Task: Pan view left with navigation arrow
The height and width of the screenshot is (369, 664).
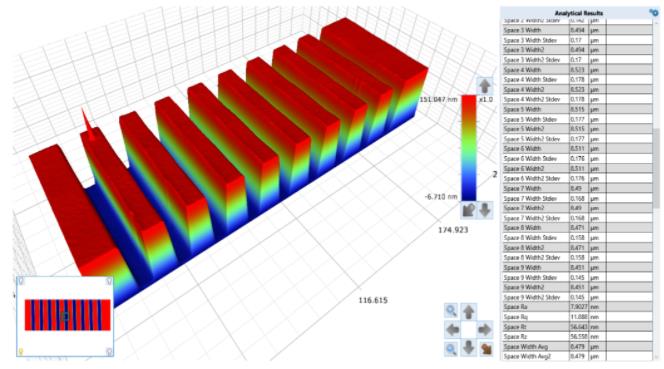Action: 452,330
